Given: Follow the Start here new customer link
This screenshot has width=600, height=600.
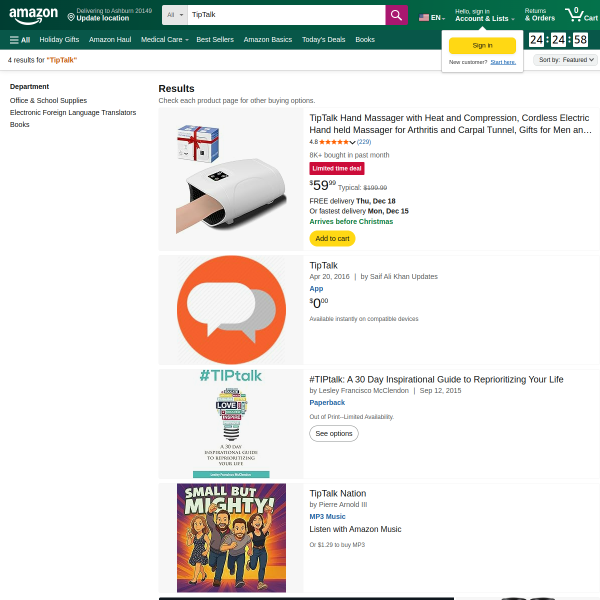Looking at the screenshot, I should [503, 62].
